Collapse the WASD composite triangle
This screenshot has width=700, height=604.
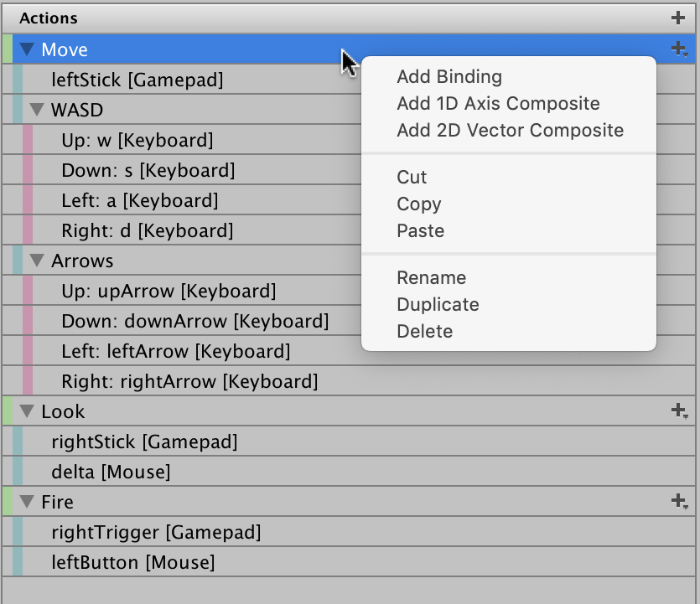pyautogui.click(x=37, y=110)
